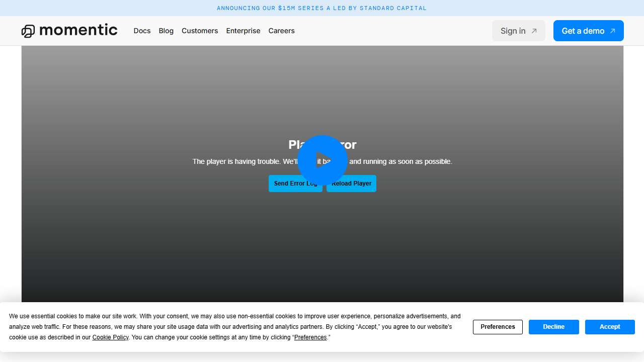Accept cookies in the banner

610,327
